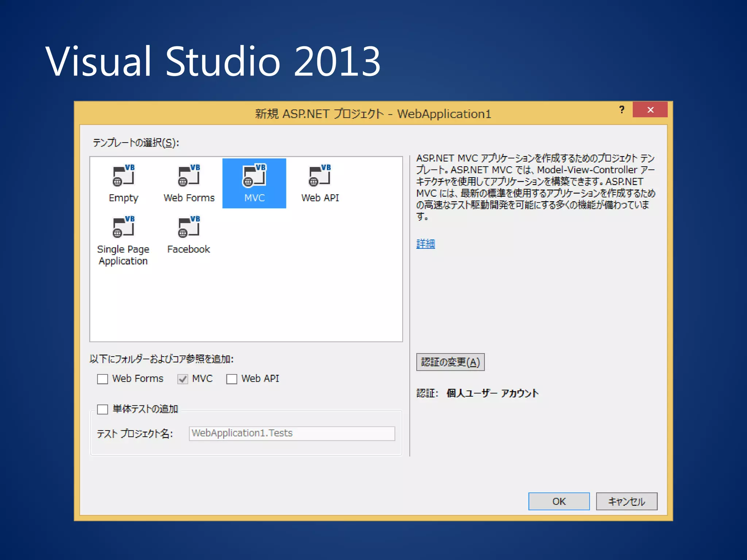Pick the Web API template icon
Image resolution: width=747 pixels, height=560 pixels.
click(x=320, y=176)
